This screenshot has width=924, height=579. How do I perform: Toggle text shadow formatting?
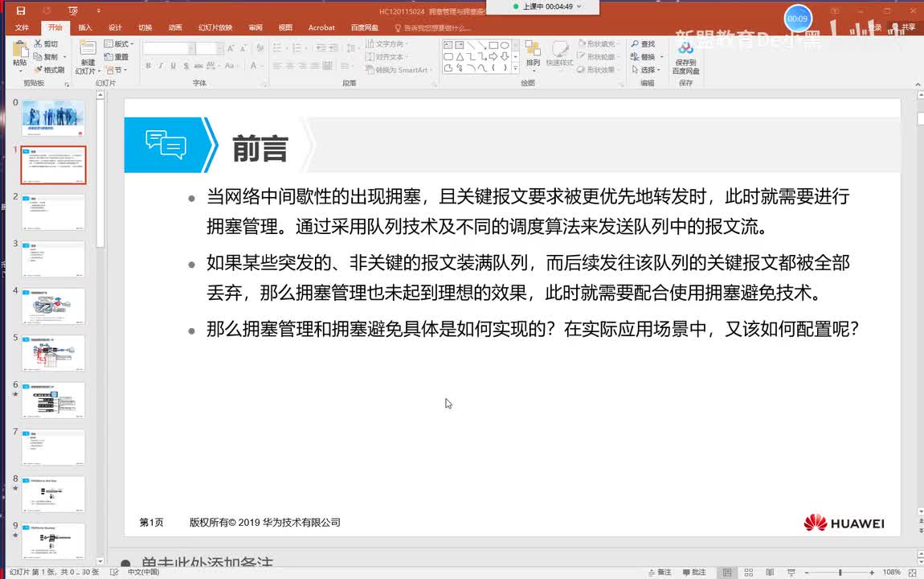[x=186, y=65]
